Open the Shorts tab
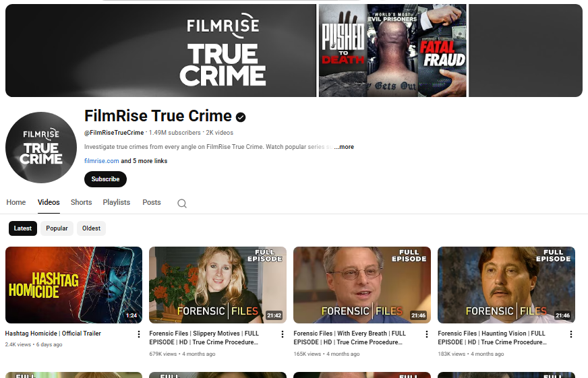588x378 pixels. [81, 202]
